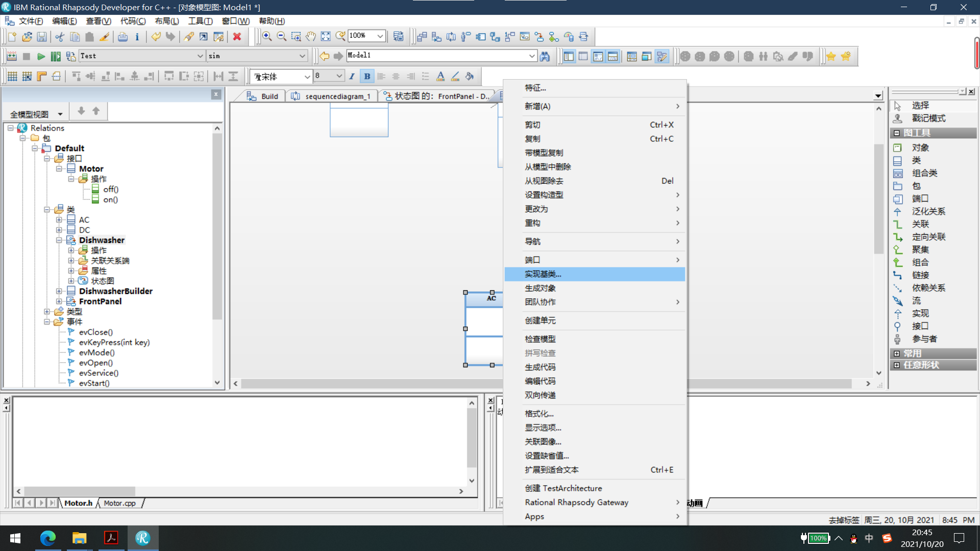Screen dimensions: 980x551
Task: Start simulation with the green play icon
Action: click(41, 57)
